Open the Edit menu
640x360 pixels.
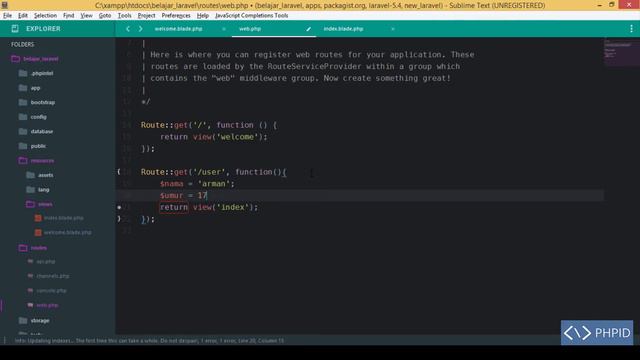[x=23, y=16]
